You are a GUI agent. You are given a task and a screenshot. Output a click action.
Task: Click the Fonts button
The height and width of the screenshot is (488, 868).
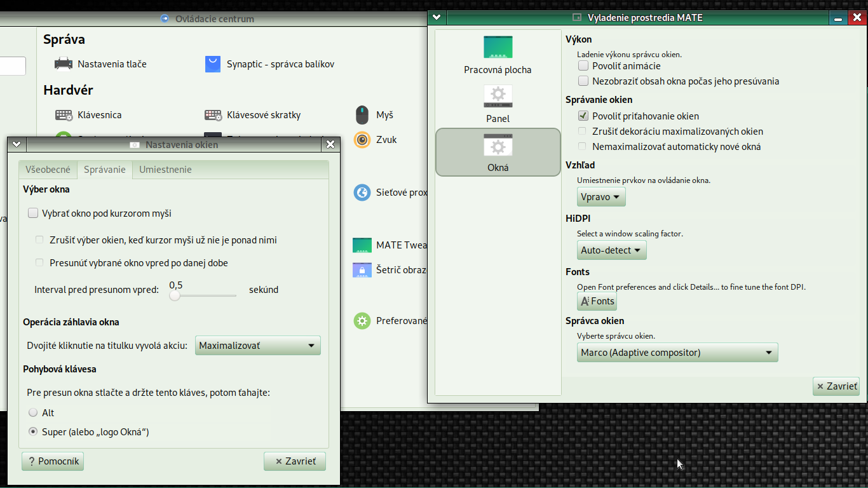click(597, 301)
